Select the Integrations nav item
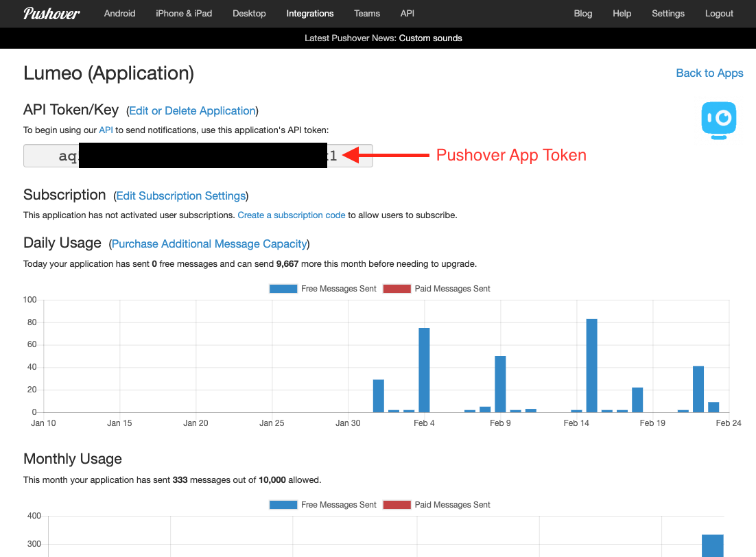The image size is (756, 557). (310, 14)
